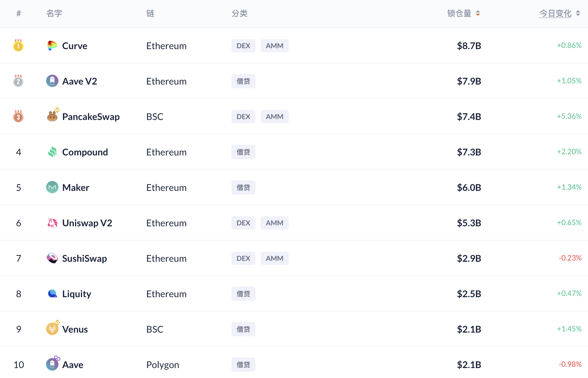This screenshot has height=378, width=588.
Task: Select the DEX tag in Curve row
Action: tap(243, 46)
